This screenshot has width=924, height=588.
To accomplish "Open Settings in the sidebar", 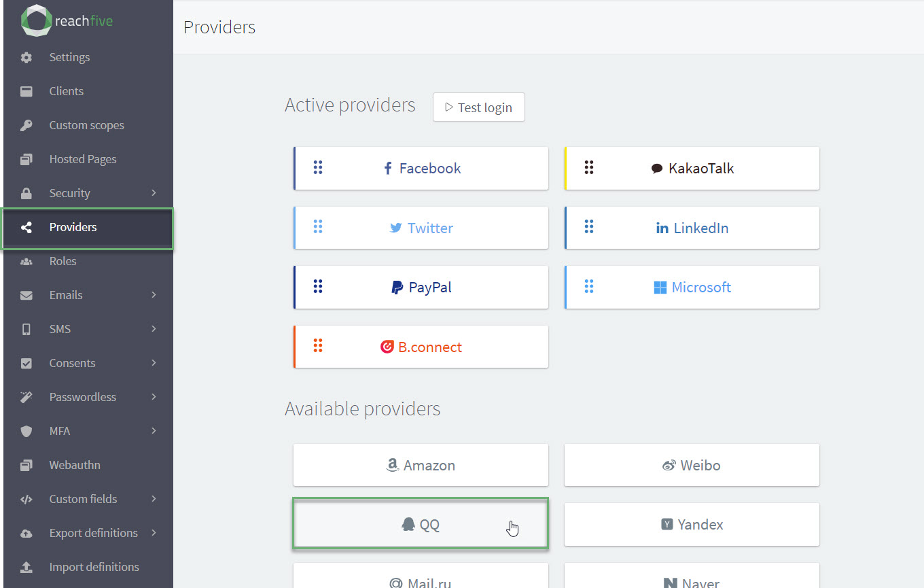I will coord(87,57).
